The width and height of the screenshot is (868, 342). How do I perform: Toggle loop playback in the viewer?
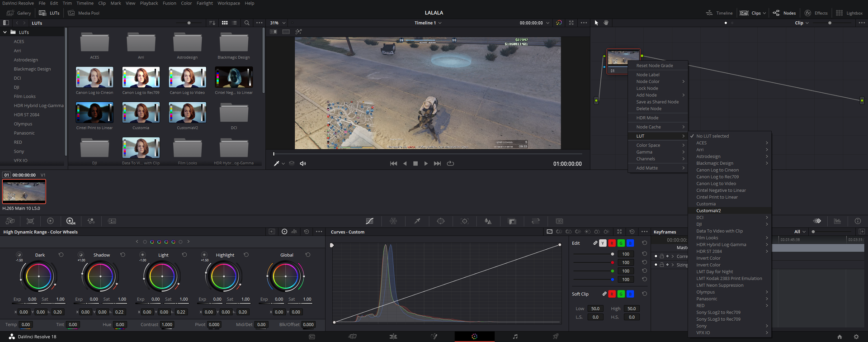(450, 164)
